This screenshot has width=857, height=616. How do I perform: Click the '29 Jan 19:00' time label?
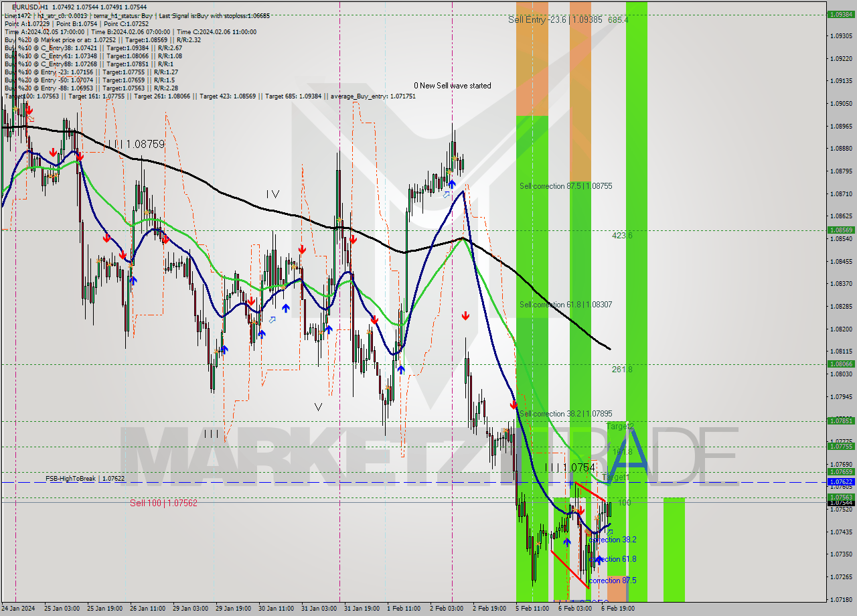tap(234, 609)
